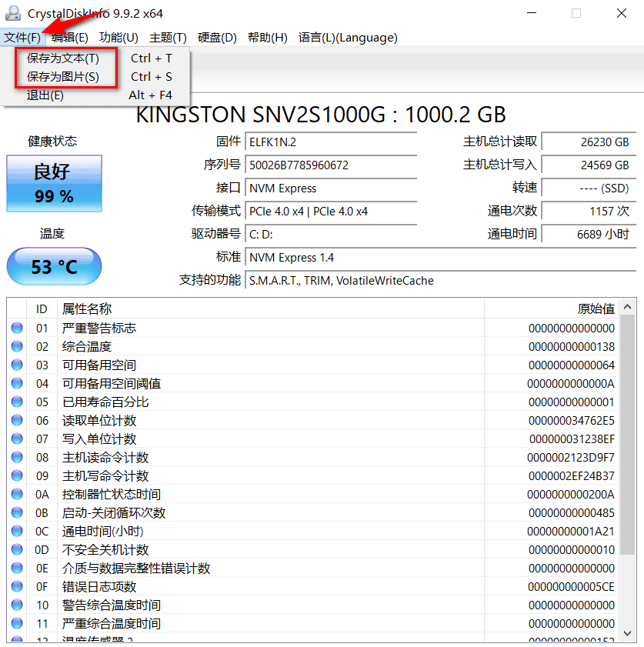644x647 pixels.
Task: Click the status dot for 01 严重警告标志
Action: 17,328
